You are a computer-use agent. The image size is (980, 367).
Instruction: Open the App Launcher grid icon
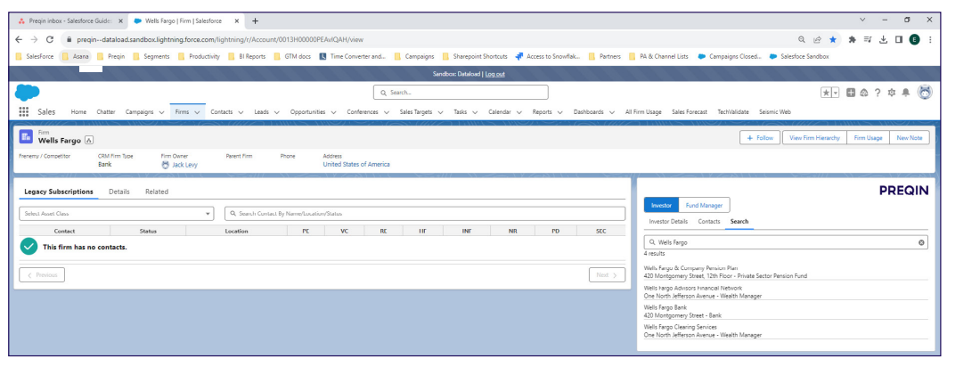tap(24, 112)
